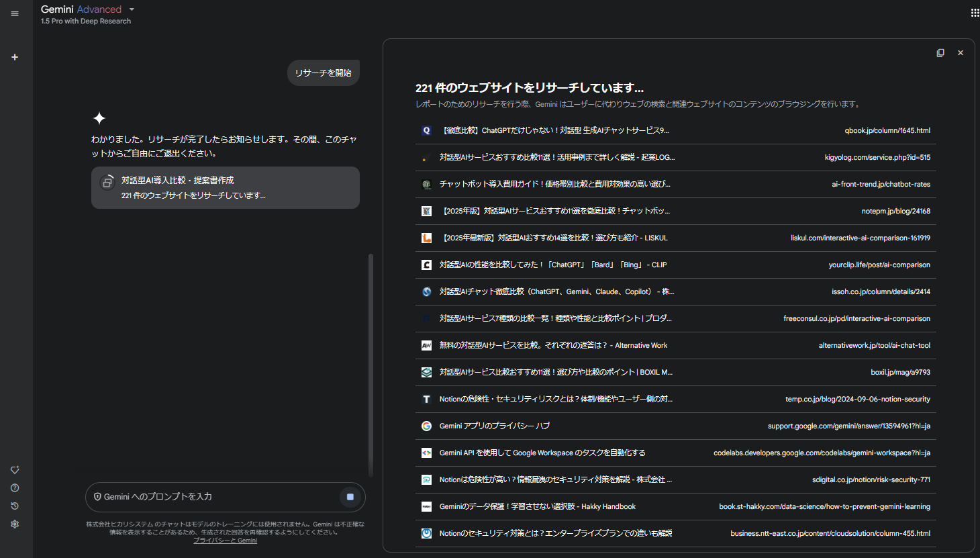Click the Gemini sparkle icon

[x=99, y=118]
